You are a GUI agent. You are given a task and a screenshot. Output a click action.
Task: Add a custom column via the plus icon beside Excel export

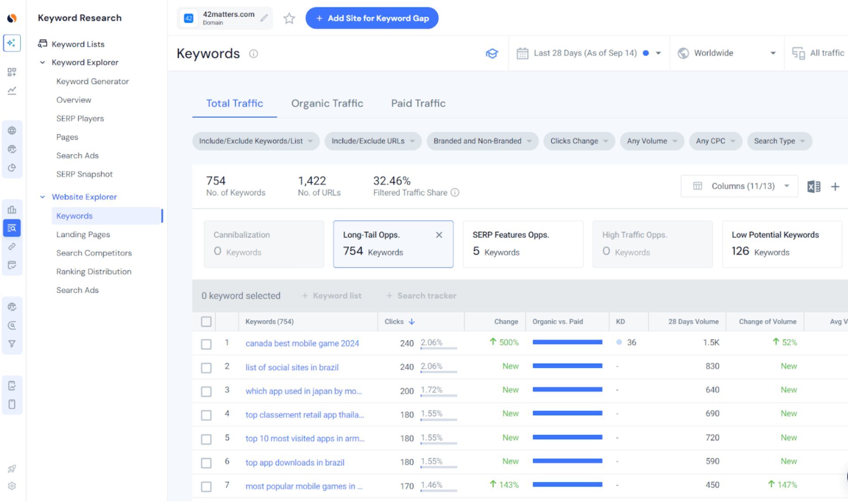836,186
